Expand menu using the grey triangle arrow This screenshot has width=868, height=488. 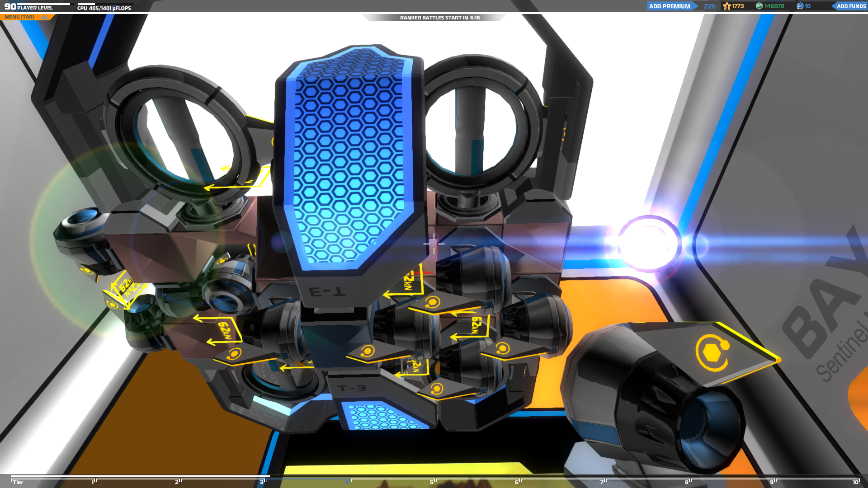pyautogui.click(x=44, y=17)
